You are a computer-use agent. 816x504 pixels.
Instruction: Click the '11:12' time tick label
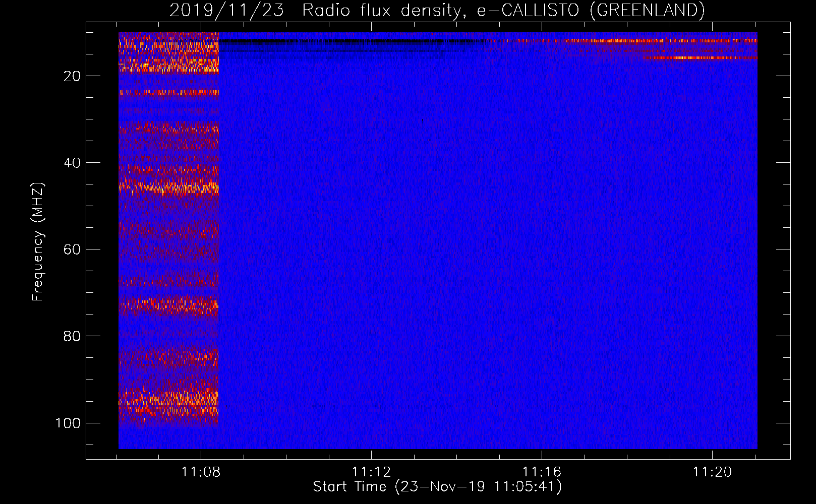tap(372, 472)
